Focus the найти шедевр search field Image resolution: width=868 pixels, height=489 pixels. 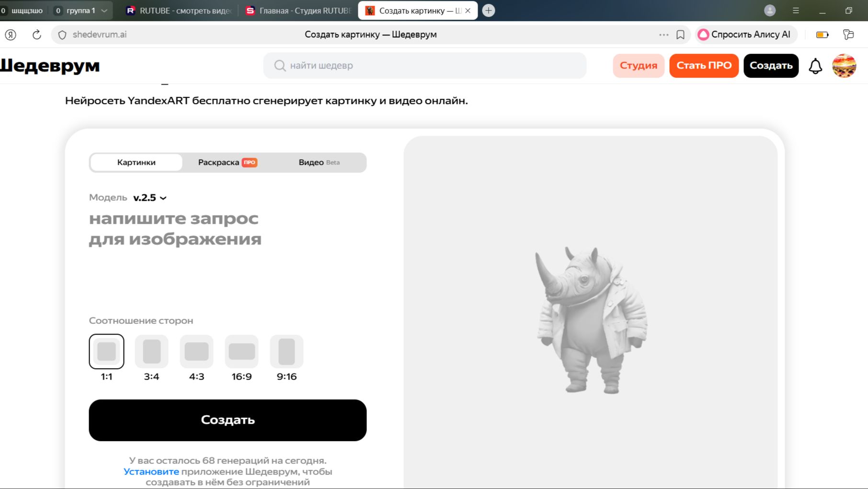(x=425, y=66)
